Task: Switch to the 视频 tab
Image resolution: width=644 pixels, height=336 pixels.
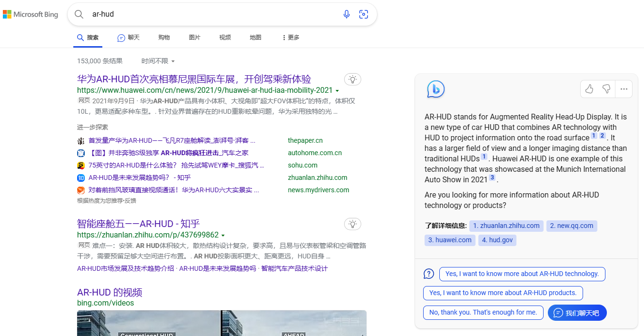Action: coord(225,37)
